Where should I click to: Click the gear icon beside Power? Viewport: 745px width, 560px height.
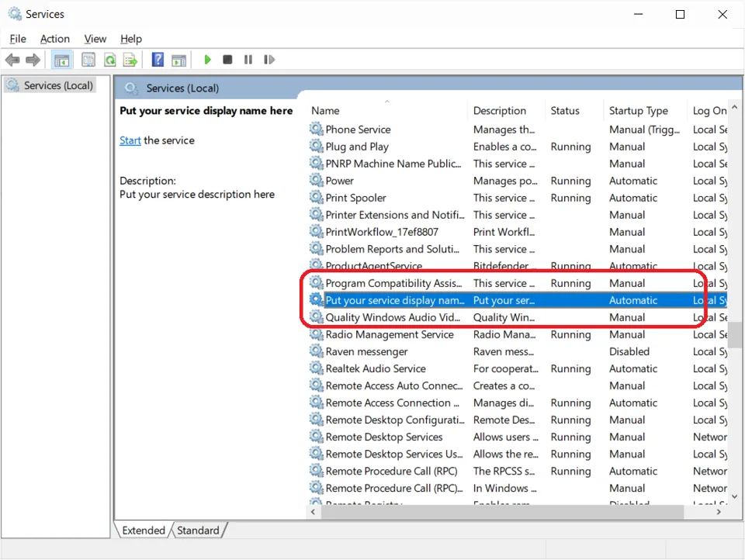(317, 180)
